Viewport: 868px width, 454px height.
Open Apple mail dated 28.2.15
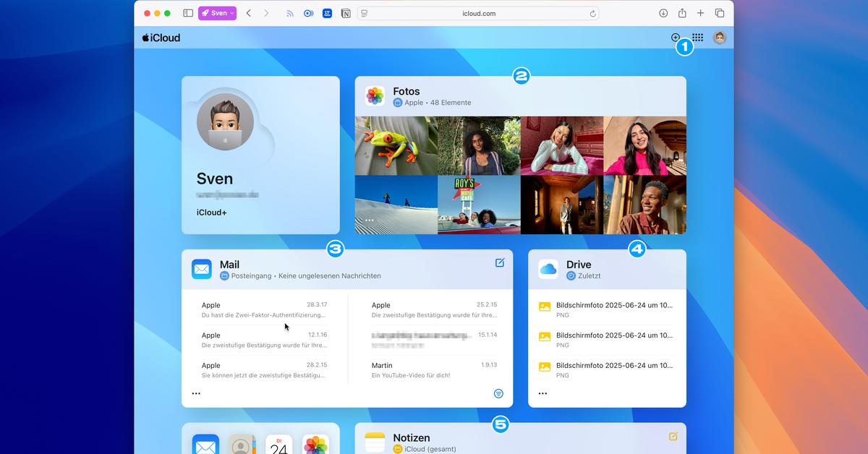tap(264, 370)
